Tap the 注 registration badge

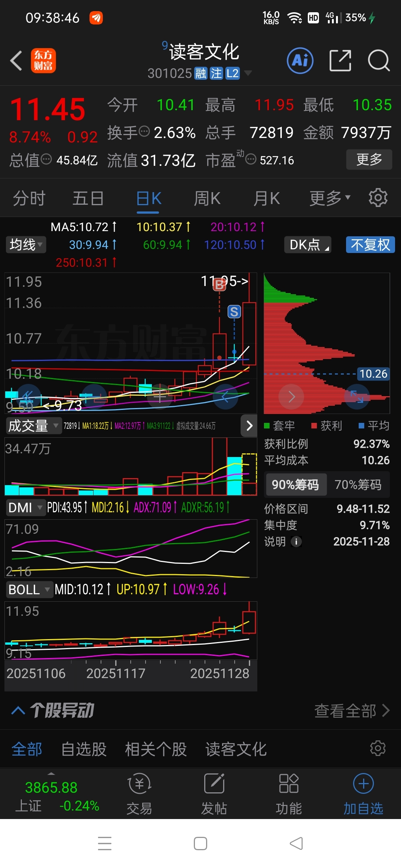pos(216,73)
